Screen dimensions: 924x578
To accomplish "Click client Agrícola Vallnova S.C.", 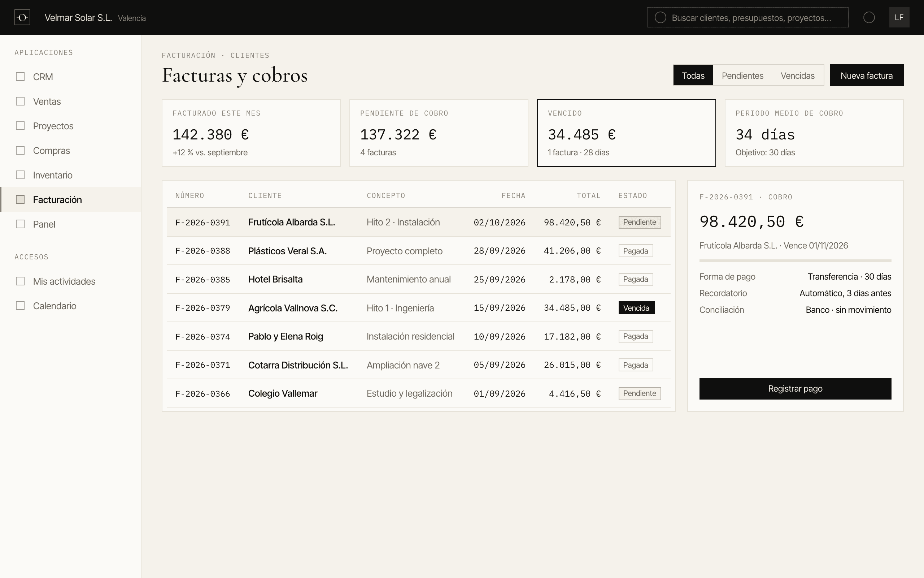I will (x=293, y=308).
